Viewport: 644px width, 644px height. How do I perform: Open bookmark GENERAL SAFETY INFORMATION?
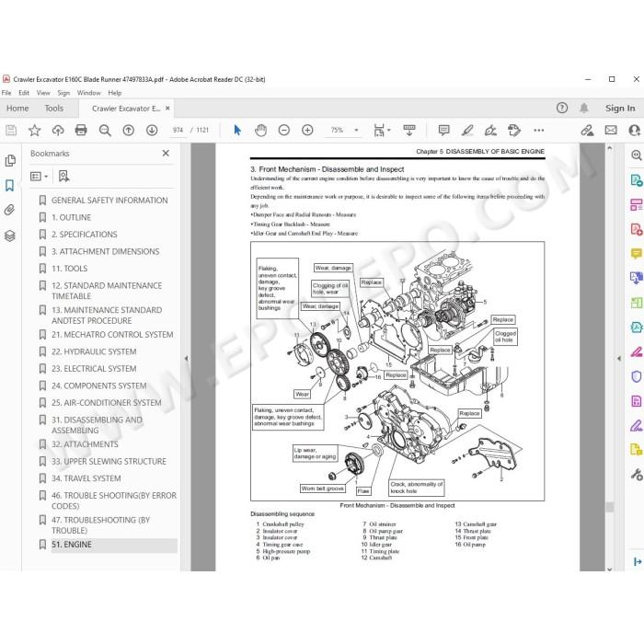pos(109,201)
